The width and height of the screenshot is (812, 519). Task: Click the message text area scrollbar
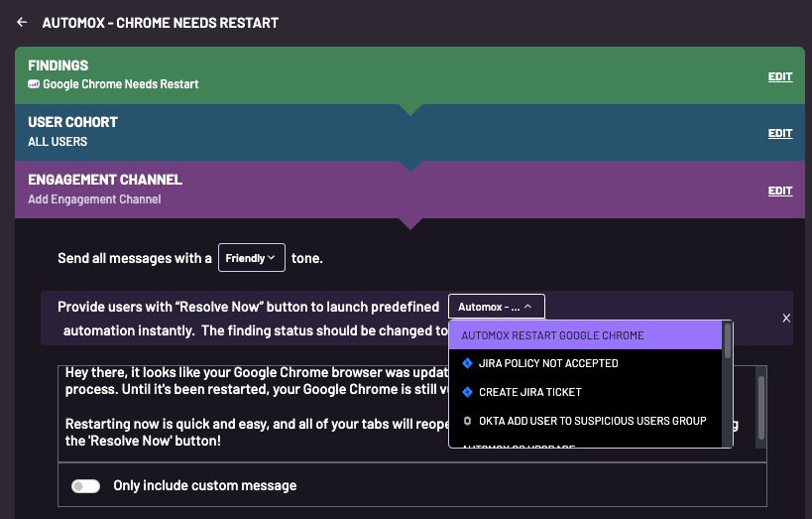760,408
